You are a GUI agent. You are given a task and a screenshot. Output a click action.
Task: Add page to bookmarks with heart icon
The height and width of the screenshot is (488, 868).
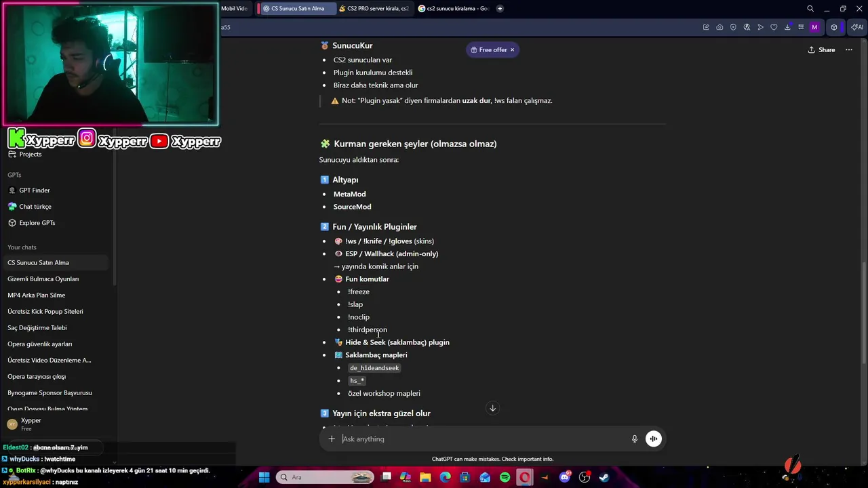click(774, 27)
